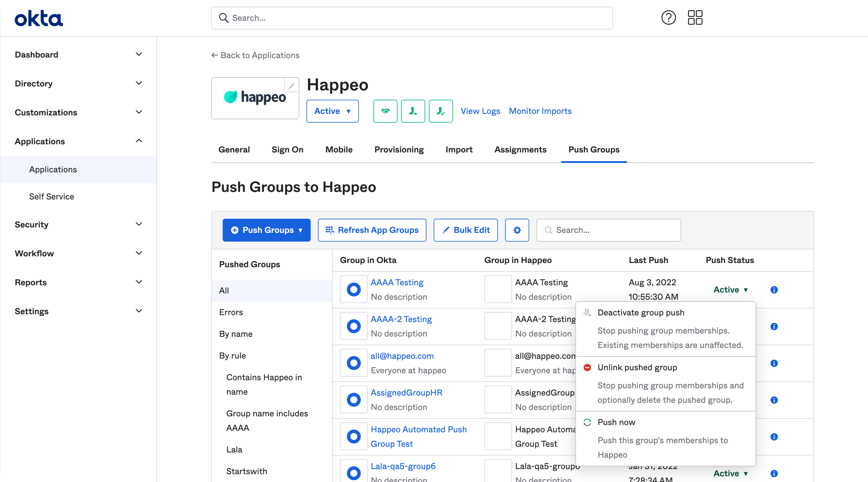This screenshot has width=868, height=482.
Task: Open push groups settings gear
Action: tap(517, 230)
